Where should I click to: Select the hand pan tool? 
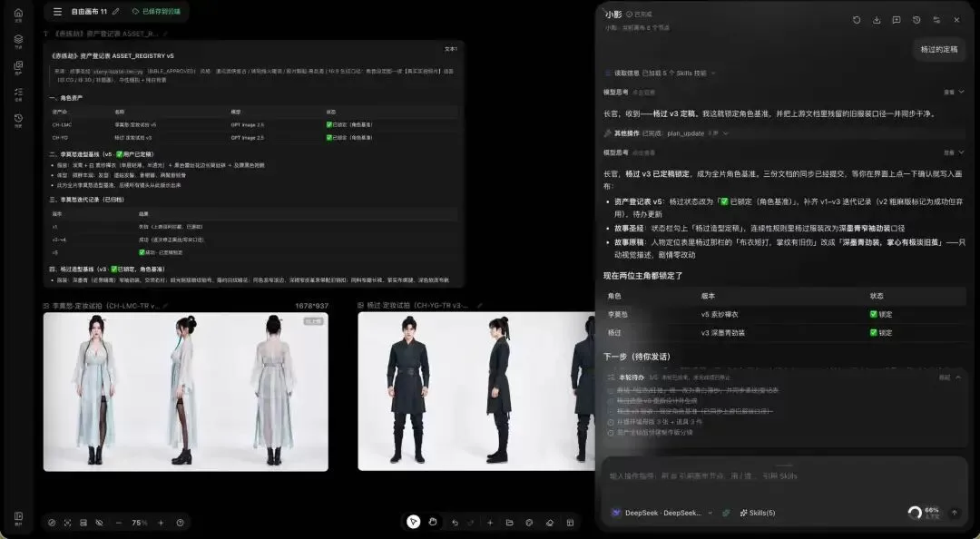[x=433, y=522]
